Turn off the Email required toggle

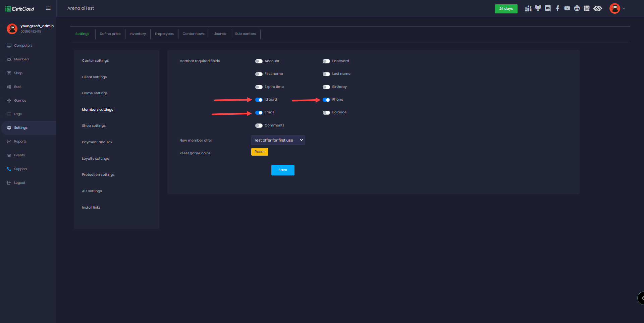259,113
